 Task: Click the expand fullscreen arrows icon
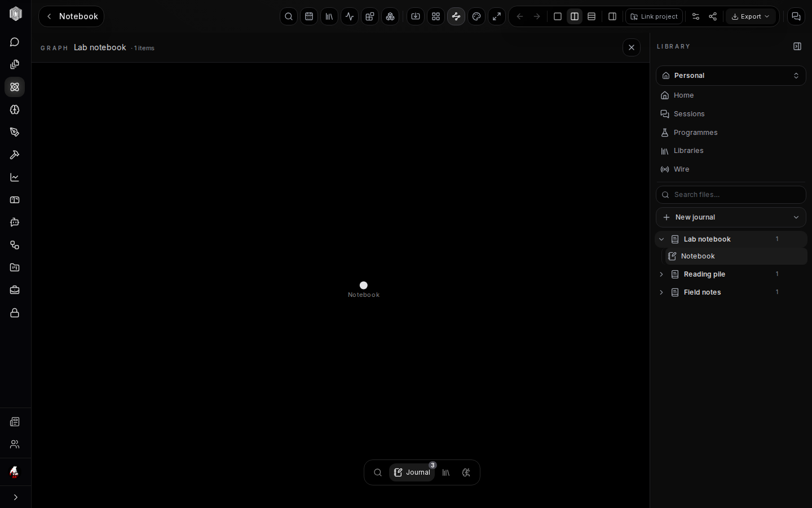[x=497, y=16]
